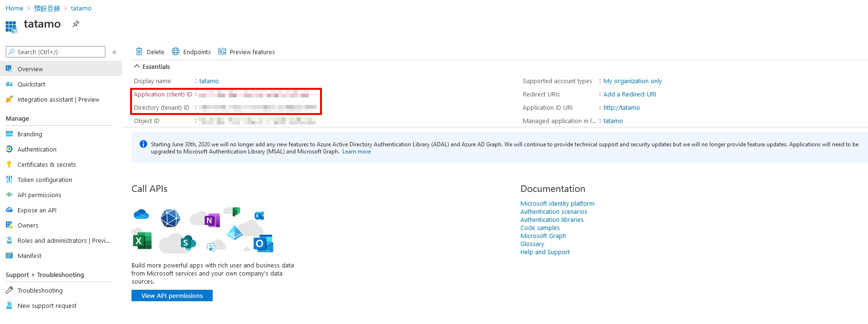Open Help and Support link
Viewport: 868px width, 324px height.
545,252
